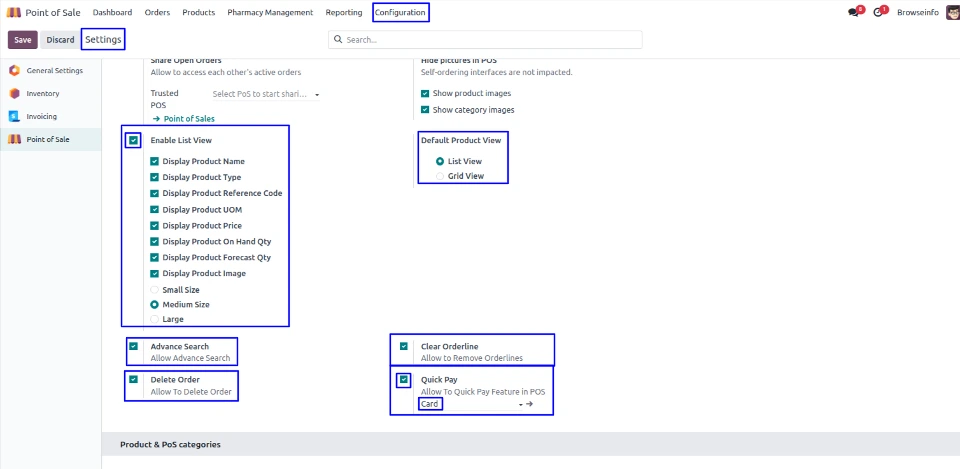Open the Configuration menu
960x469 pixels.
pyautogui.click(x=400, y=13)
